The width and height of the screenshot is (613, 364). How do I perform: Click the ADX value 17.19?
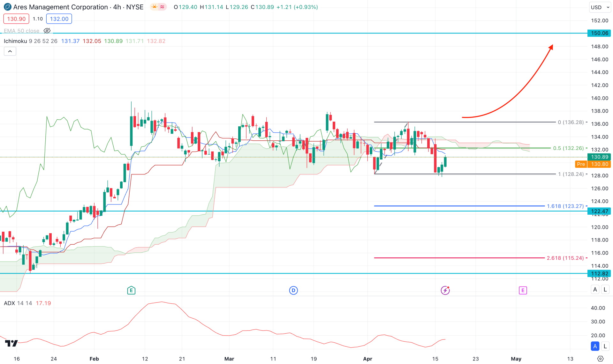(x=43, y=303)
